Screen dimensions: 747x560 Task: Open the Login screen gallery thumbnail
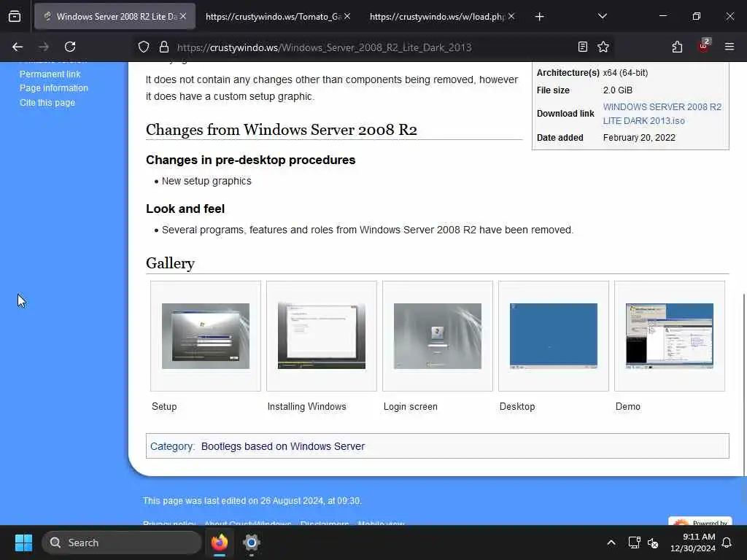click(x=438, y=335)
